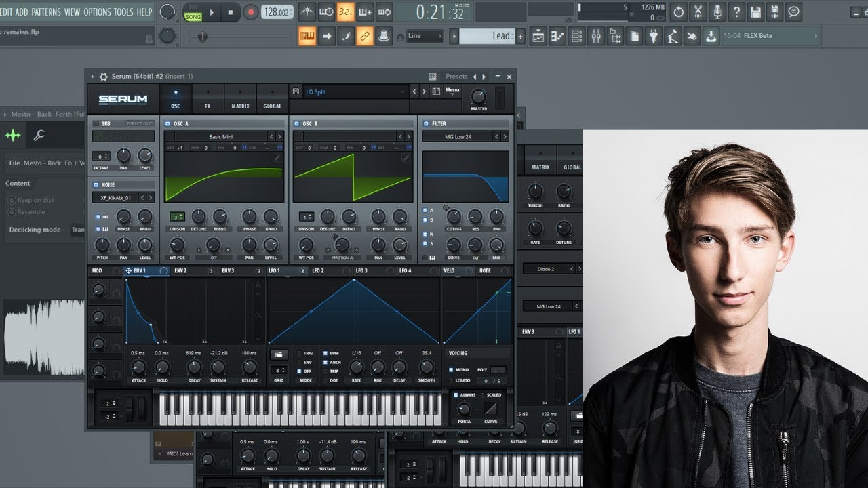868x488 pixels.
Task: Toggle the NOISE oscillator enable checkbox
Action: coord(96,185)
